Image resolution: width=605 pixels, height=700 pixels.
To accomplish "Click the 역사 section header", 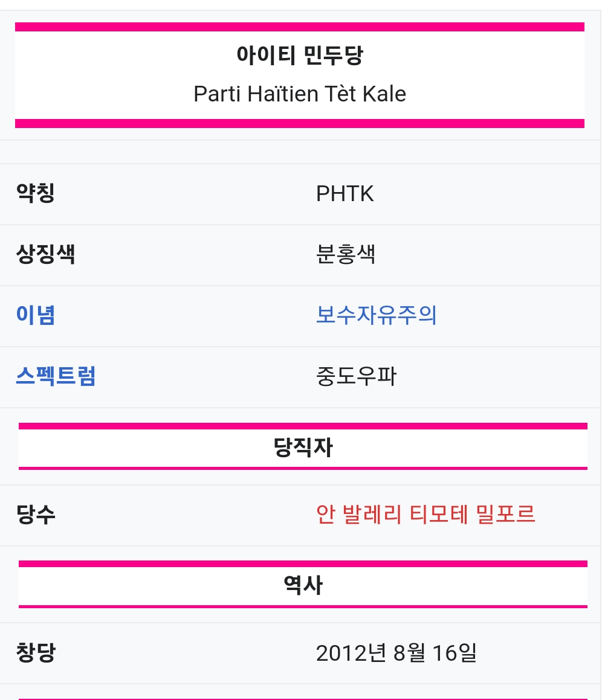I will click(x=303, y=585).
